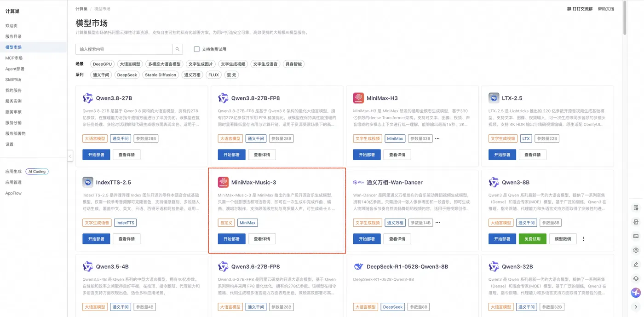Open the colorful AI assistant icon

coord(636,293)
